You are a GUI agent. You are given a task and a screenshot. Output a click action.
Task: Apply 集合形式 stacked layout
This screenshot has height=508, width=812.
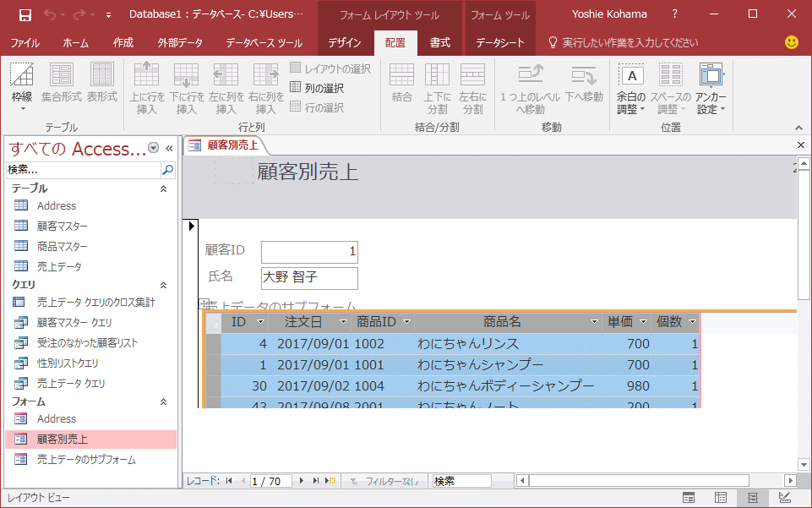(x=61, y=82)
